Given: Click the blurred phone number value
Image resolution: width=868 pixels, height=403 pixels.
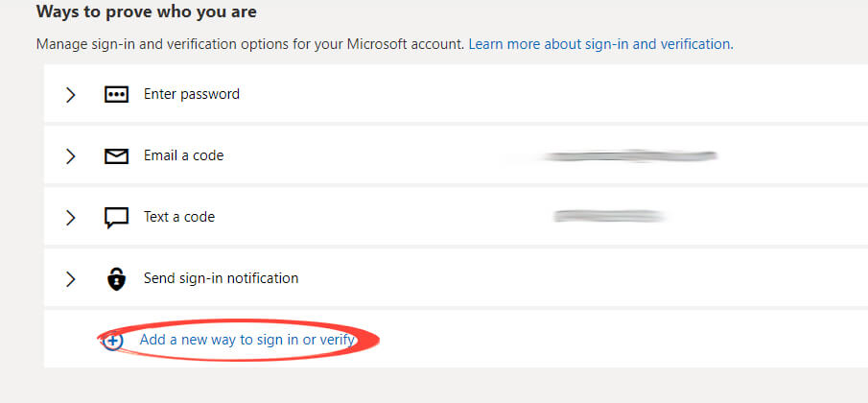Looking at the screenshot, I should [x=609, y=217].
